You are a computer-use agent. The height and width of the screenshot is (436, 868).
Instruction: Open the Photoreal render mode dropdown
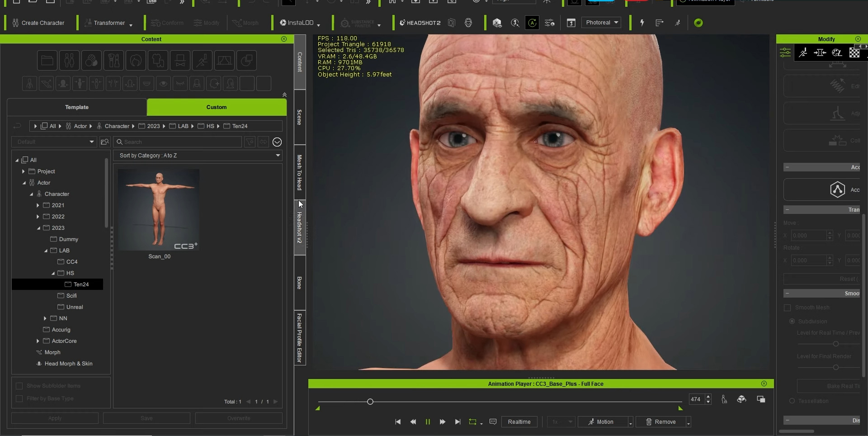click(x=601, y=22)
